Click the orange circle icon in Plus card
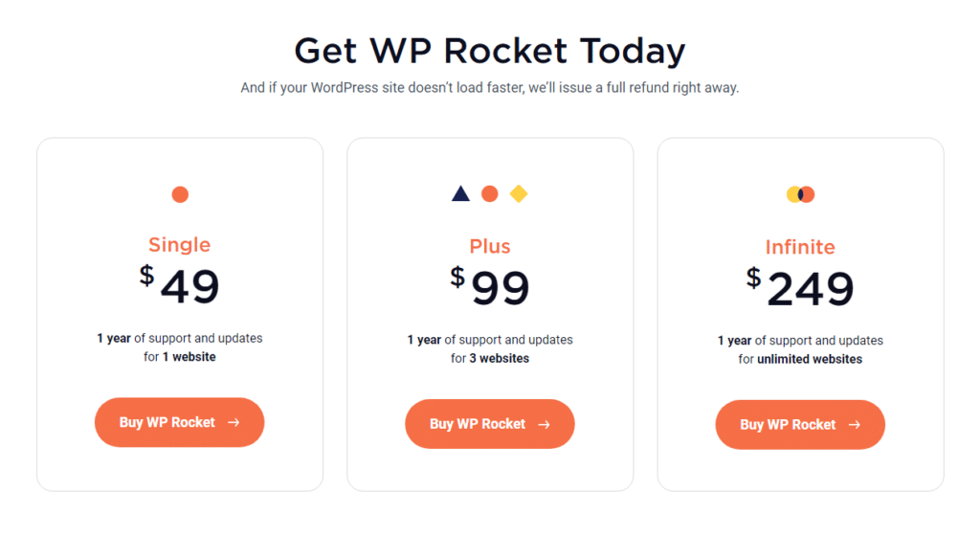The image size is (980, 535). click(x=489, y=194)
